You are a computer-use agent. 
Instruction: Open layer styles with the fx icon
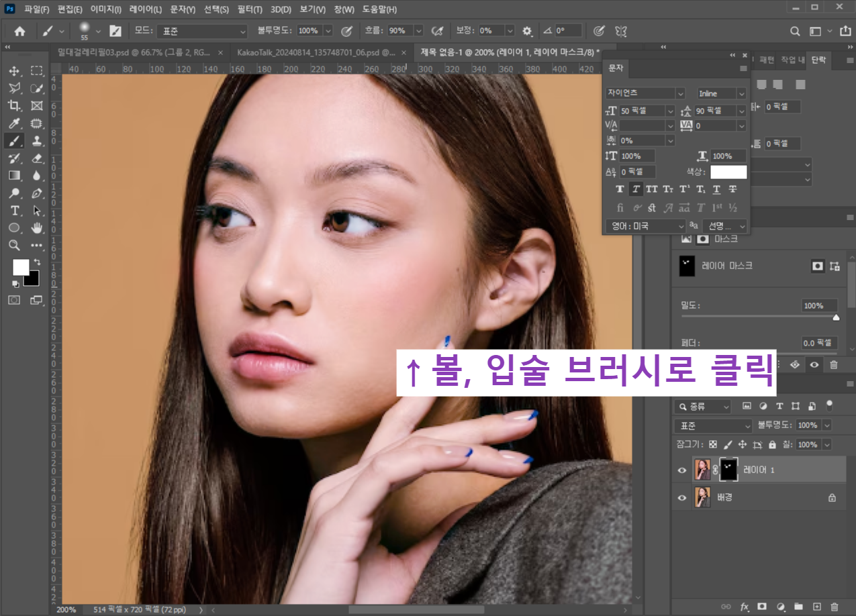coord(744,606)
